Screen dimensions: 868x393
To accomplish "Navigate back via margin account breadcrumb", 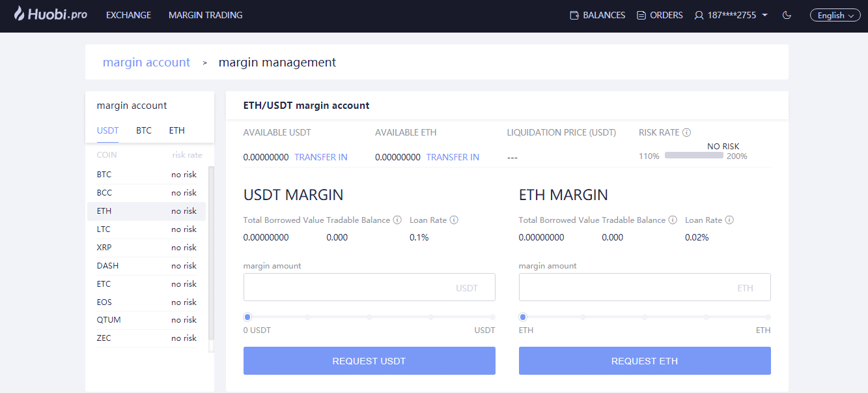I will (146, 61).
